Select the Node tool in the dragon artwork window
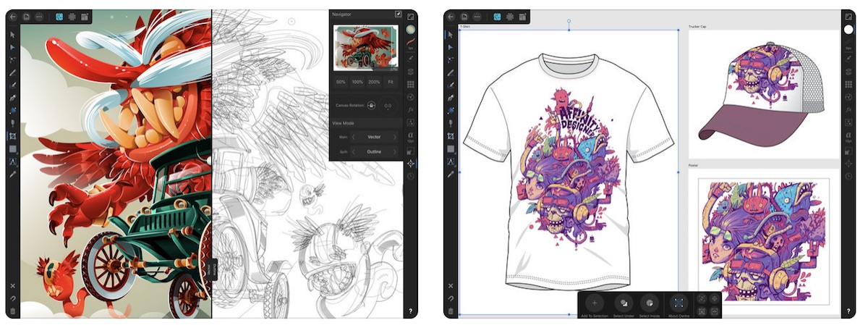This screenshot has height=328, width=868. click(12, 46)
